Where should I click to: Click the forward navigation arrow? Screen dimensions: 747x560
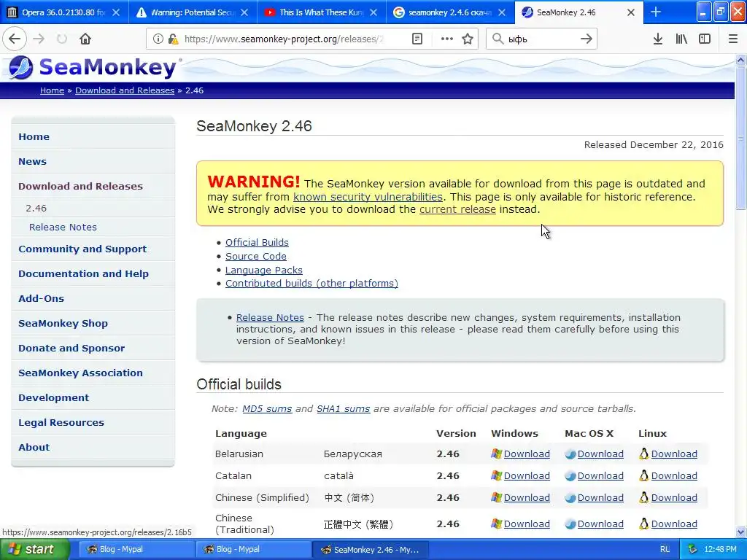point(39,39)
